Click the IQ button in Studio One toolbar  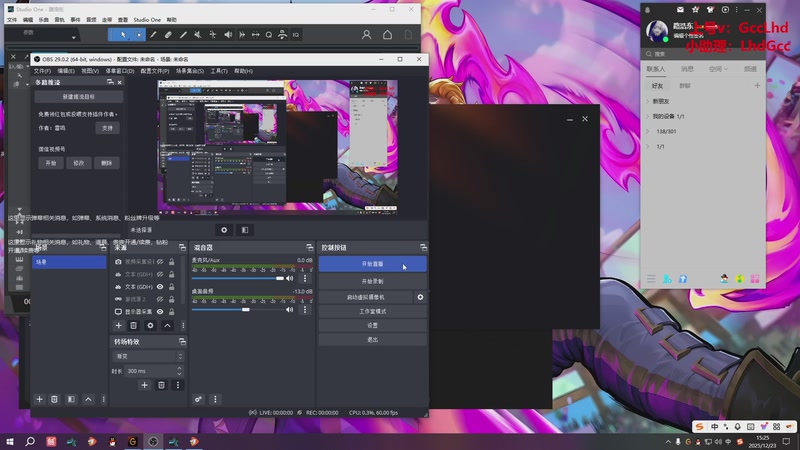point(296,35)
